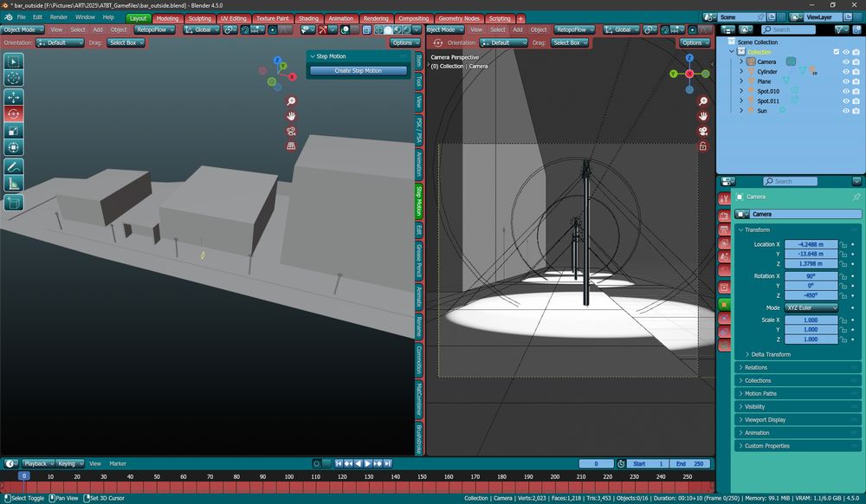
Task: Click the Location X value field
Action: coord(811,244)
